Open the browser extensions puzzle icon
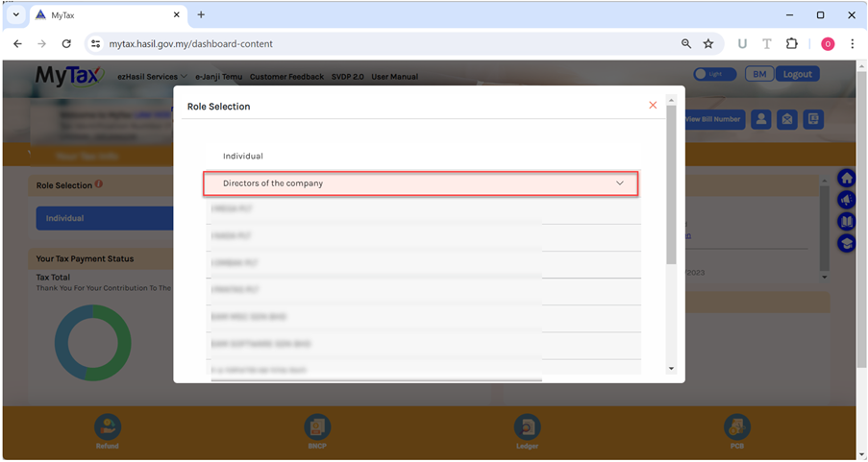 pos(792,44)
